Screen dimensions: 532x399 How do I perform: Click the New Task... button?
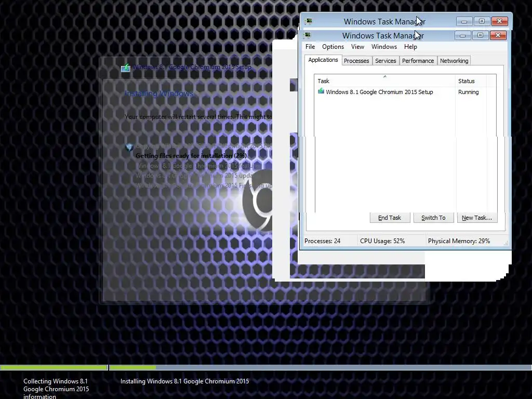[477, 218]
